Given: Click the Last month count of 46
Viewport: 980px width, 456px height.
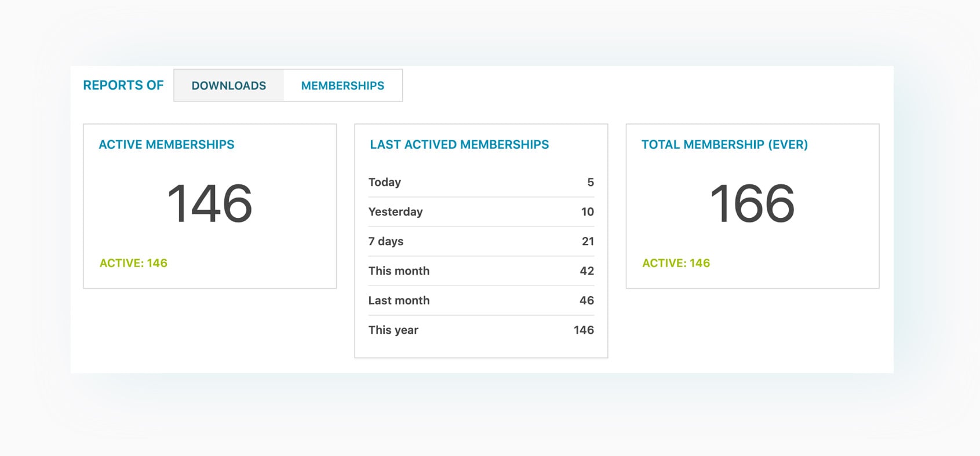Looking at the screenshot, I should 587,301.
